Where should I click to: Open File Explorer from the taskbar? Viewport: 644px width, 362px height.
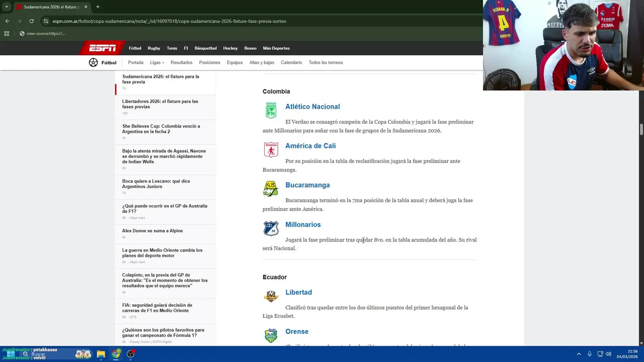coord(101,354)
